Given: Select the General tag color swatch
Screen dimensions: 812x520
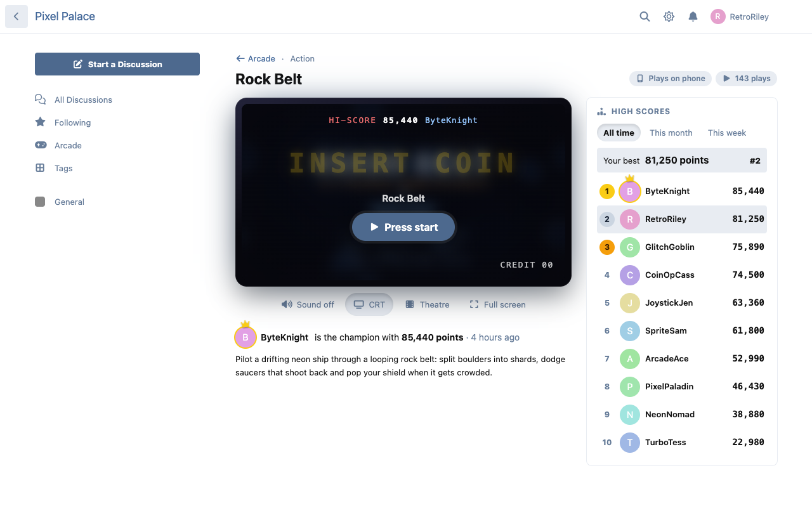Looking at the screenshot, I should (40, 202).
